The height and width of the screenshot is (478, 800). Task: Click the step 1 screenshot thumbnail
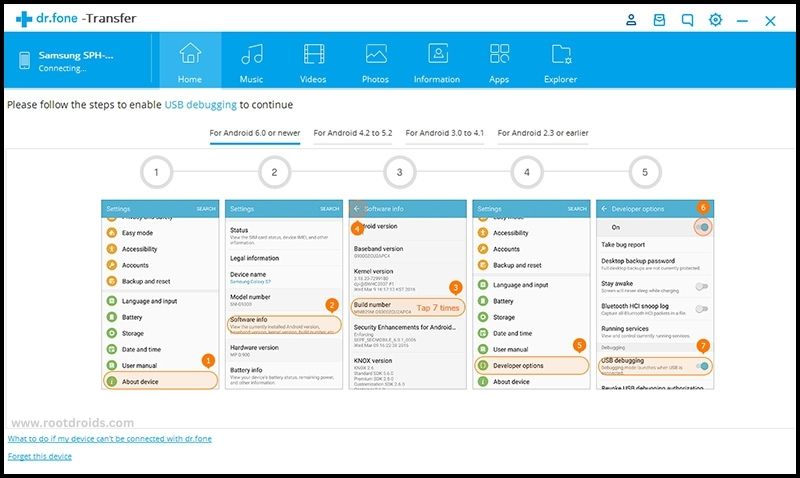point(160,294)
